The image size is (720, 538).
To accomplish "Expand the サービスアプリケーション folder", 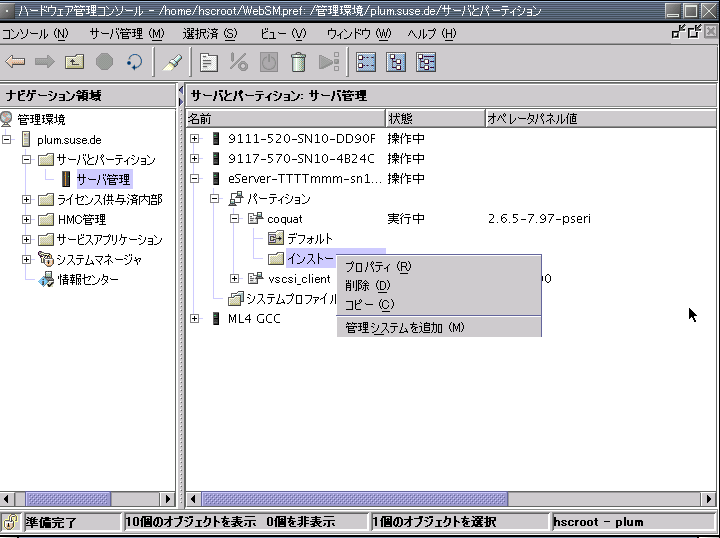I will pos(27,239).
